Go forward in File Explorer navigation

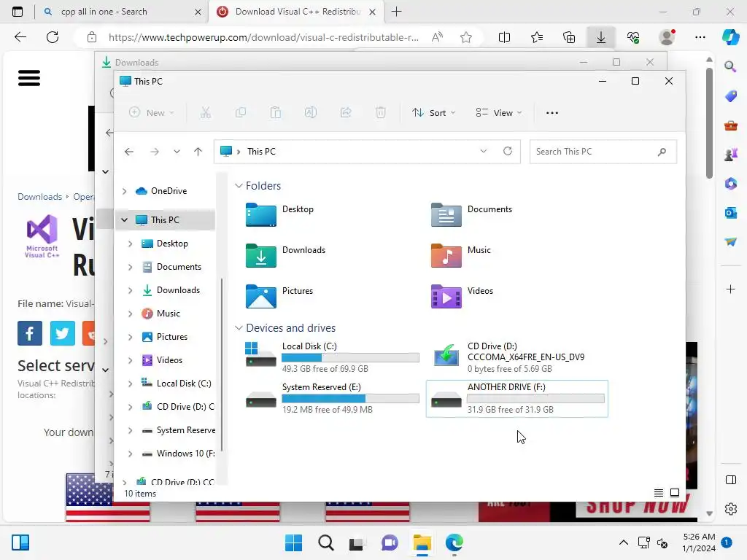[155, 152]
